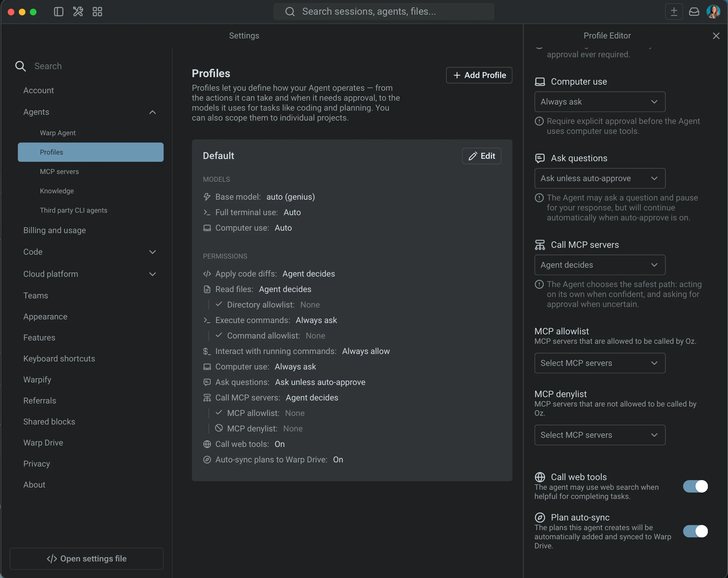Click the Plan auto-sync compass icon

point(540,517)
